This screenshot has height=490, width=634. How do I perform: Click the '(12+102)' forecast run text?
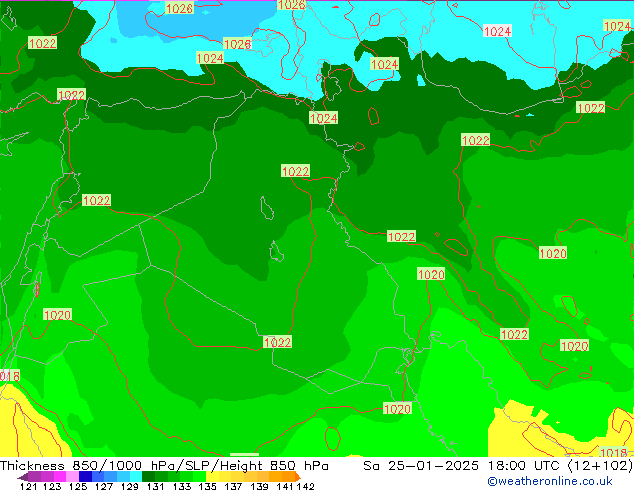600,465
